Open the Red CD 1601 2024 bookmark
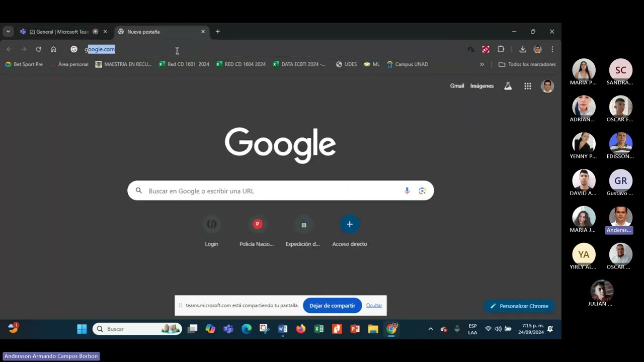 click(x=184, y=64)
